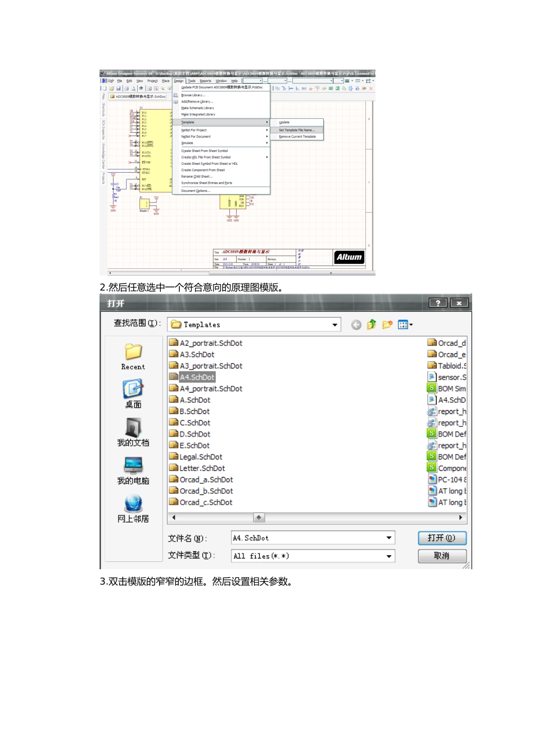This screenshot has height=756, width=534.
Task: Click the 取消 button
Action: (442, 556)
